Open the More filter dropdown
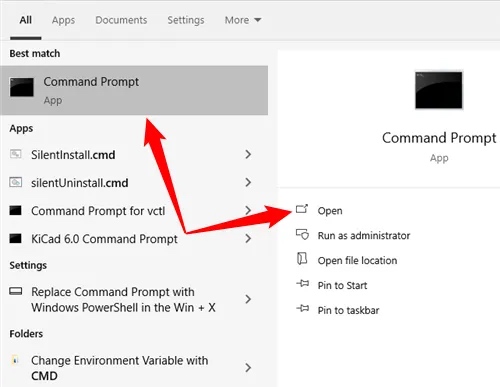The width and height of the screenshot is (500, 387). 243,20
